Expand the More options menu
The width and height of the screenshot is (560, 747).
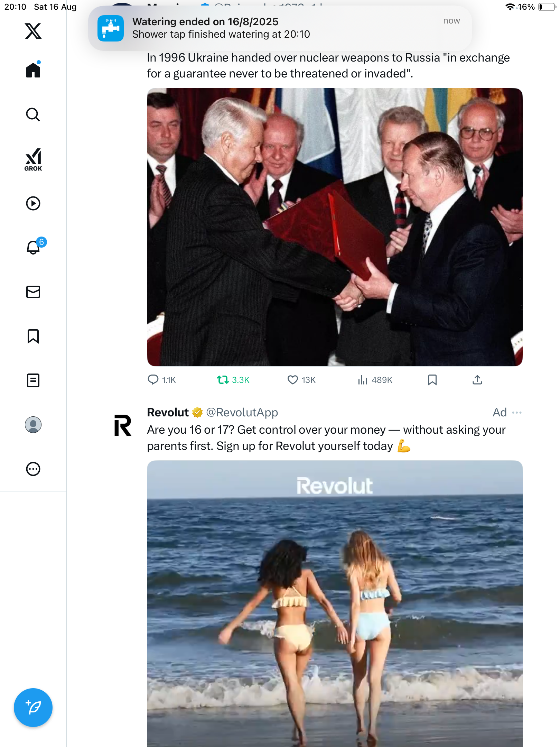tap(33, 469)
